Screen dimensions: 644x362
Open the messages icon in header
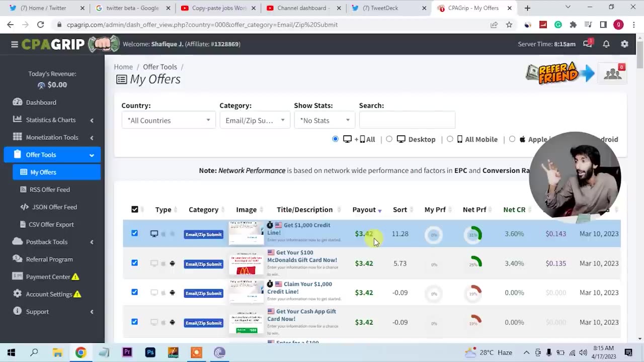(588, 44)
